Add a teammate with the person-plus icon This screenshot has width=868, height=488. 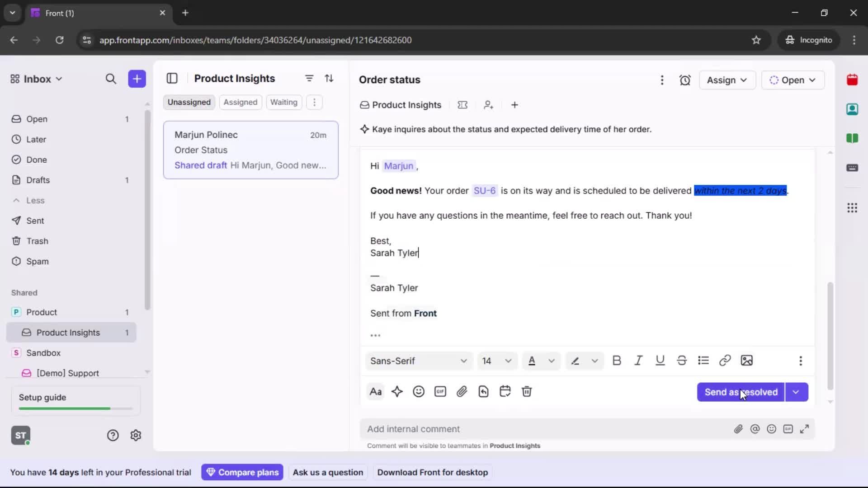coord(489,105)
